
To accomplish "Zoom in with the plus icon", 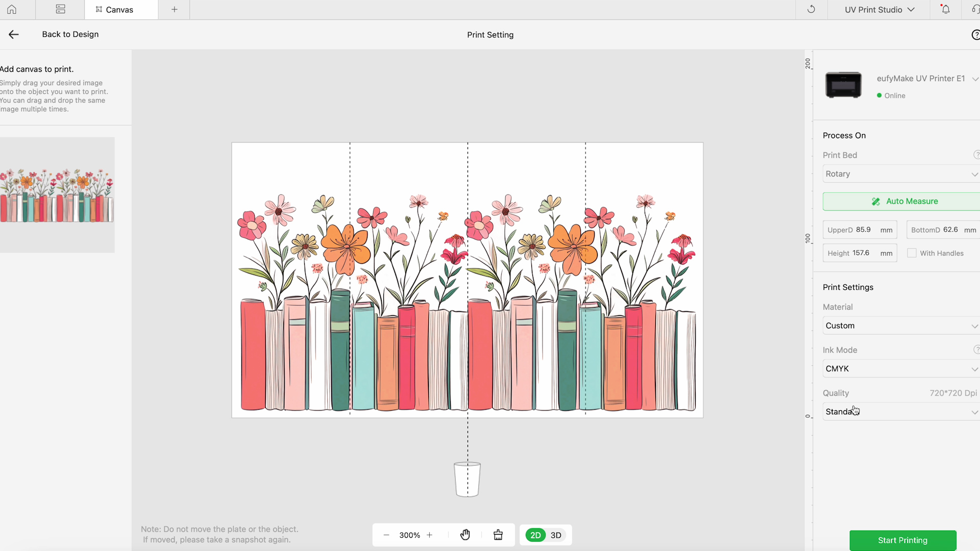I will pyautogui.click(x=430, y=535).
